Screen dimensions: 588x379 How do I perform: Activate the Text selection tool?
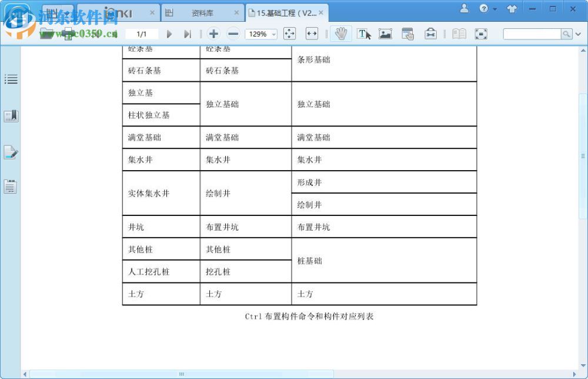(x=363, y=34)
